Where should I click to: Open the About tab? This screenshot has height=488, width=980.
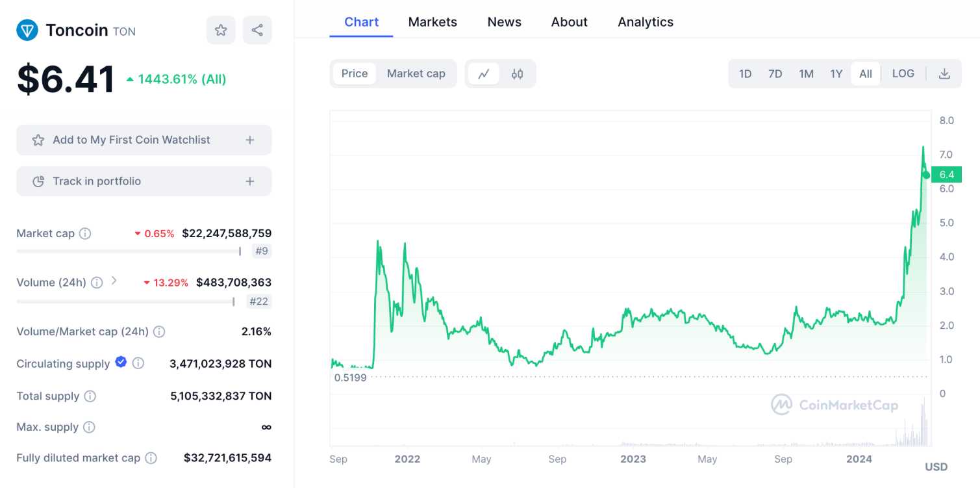[570, 22]
